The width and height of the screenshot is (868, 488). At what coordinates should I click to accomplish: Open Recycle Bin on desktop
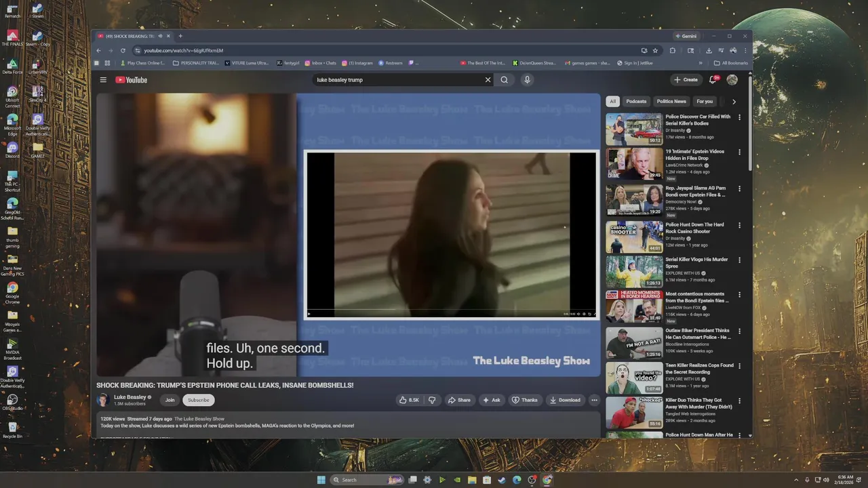[x=12, y=430]
